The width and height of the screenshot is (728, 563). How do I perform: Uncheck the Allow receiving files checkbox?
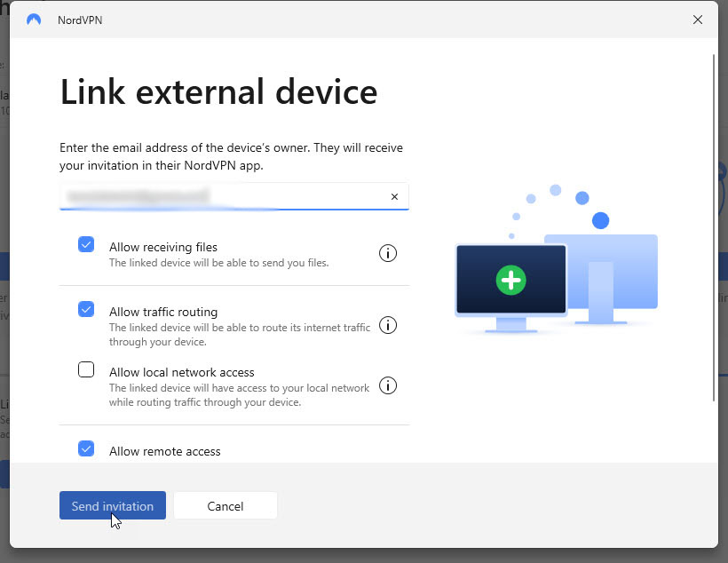pos(86,245)
